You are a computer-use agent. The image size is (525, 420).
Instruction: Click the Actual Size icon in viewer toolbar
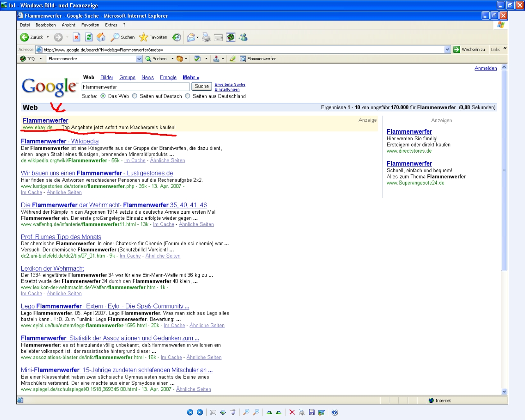223,412
